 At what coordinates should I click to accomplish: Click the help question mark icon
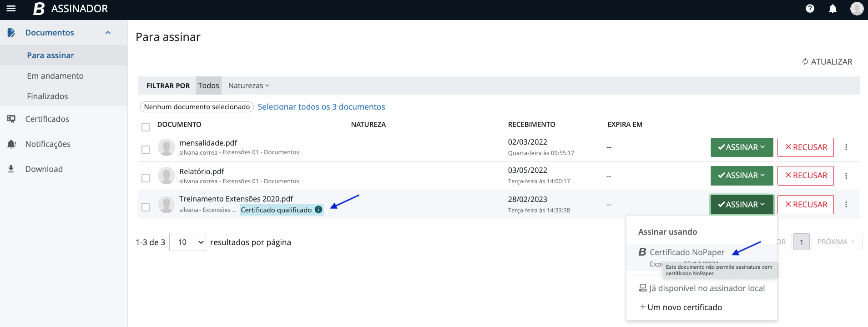coord(810,9)
